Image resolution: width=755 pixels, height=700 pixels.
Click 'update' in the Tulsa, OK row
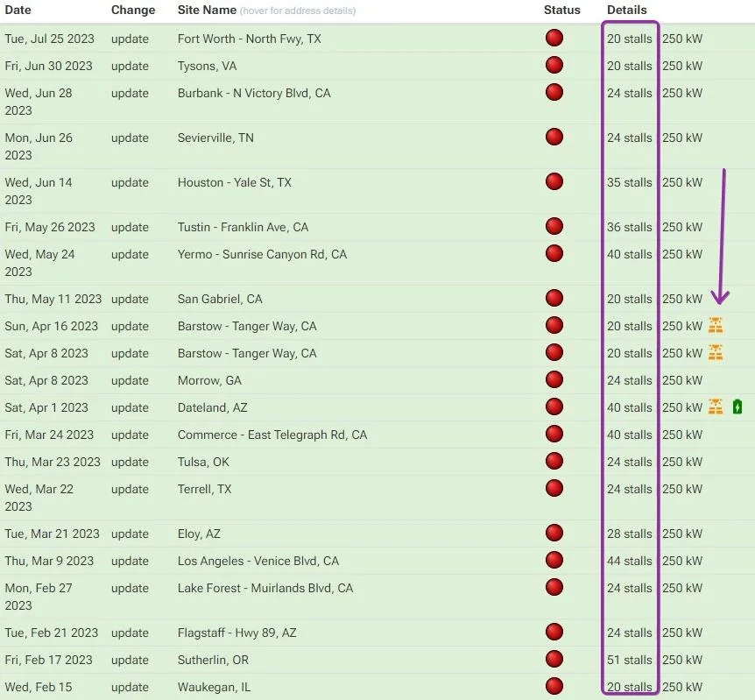(x=130, y=462)
